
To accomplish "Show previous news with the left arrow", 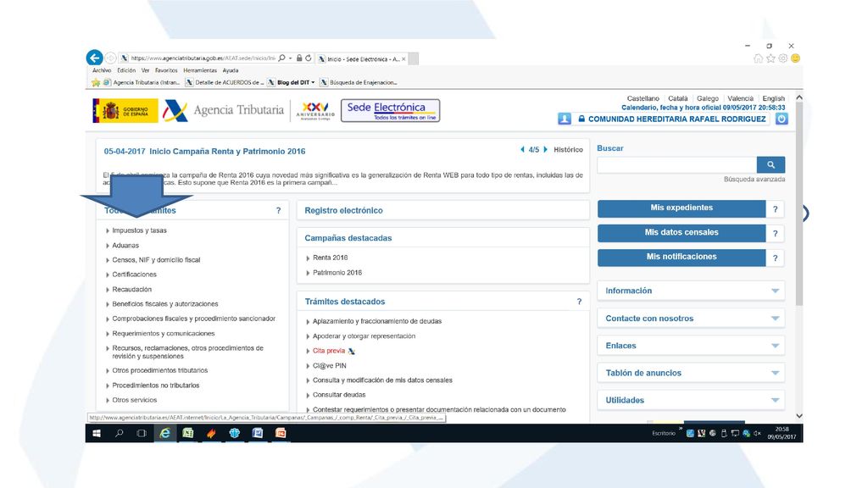I will (522, 149).
